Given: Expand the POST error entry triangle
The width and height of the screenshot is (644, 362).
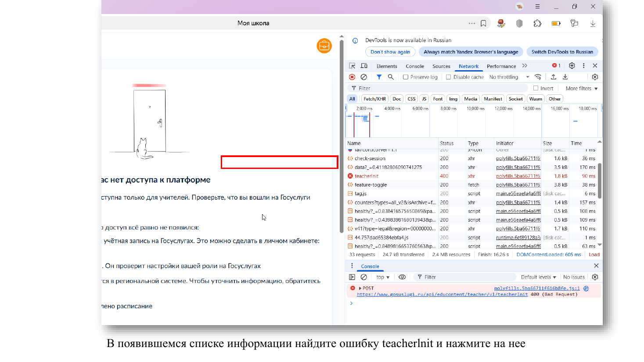Looking at the screenshot, I should pyautogui.click(x=360, y=288).
